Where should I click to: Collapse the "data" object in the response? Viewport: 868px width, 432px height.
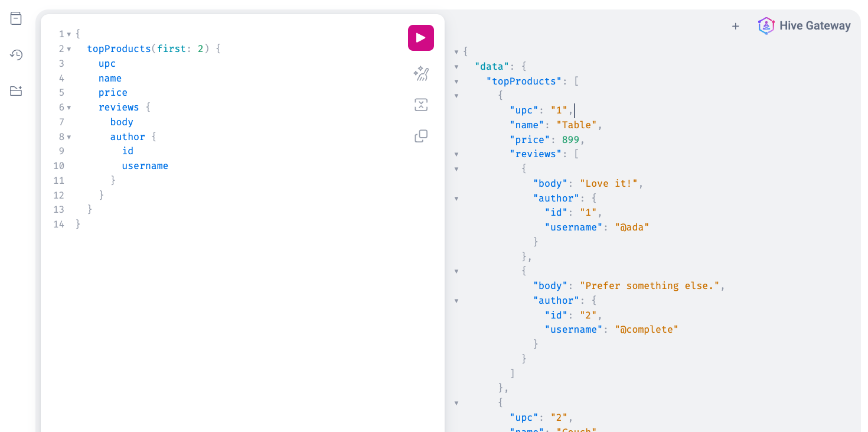point(456,66)
